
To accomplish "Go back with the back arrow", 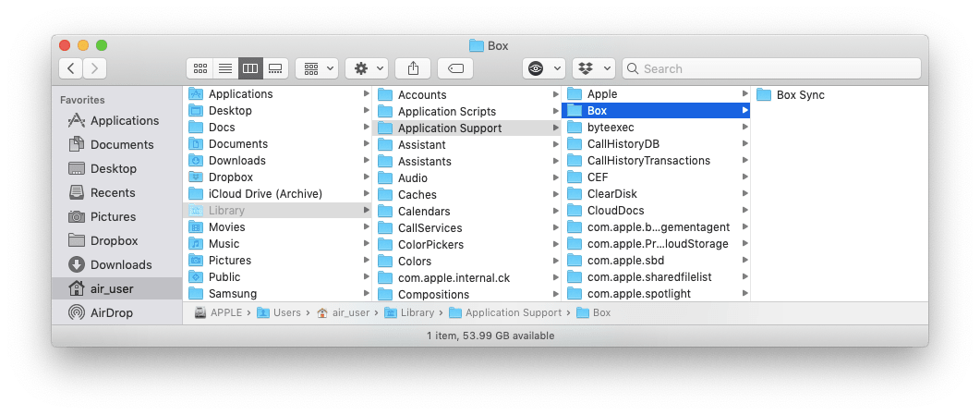I will (70, 68).
